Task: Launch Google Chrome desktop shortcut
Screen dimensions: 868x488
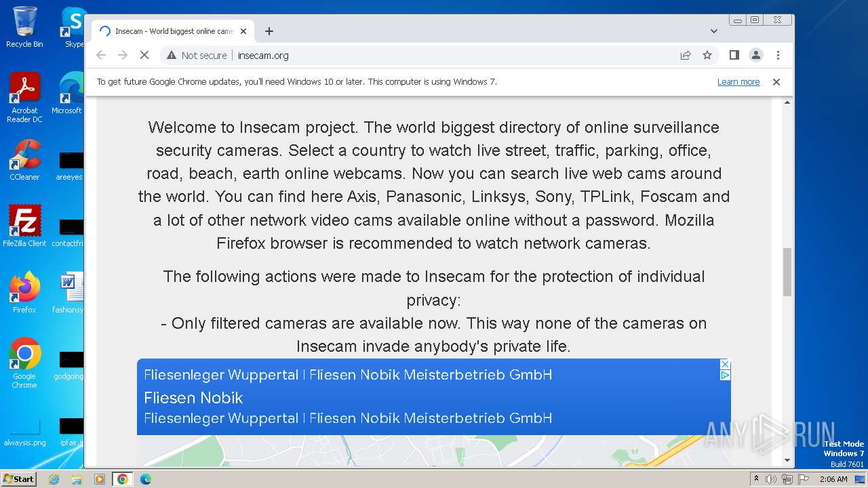Action: (24, 363)
